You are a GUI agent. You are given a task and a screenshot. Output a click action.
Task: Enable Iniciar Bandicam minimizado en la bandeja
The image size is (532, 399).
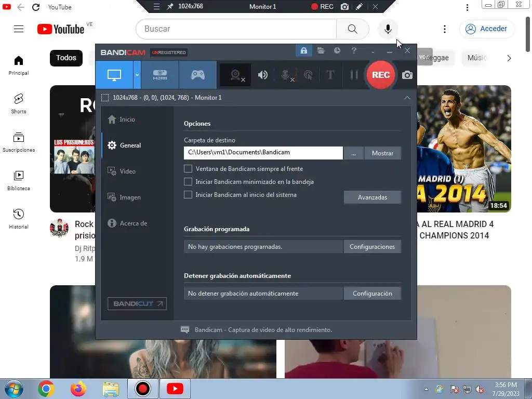(x=188, y=181)
